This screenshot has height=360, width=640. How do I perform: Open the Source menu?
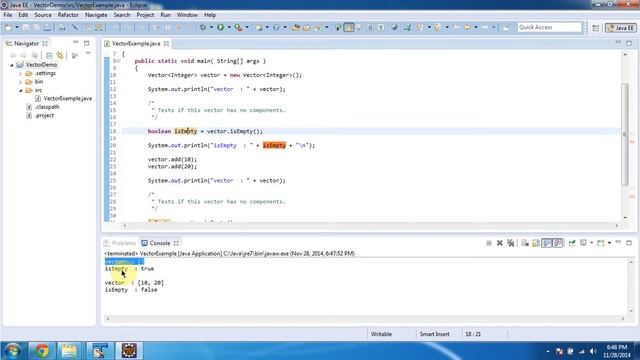point(43,15)
